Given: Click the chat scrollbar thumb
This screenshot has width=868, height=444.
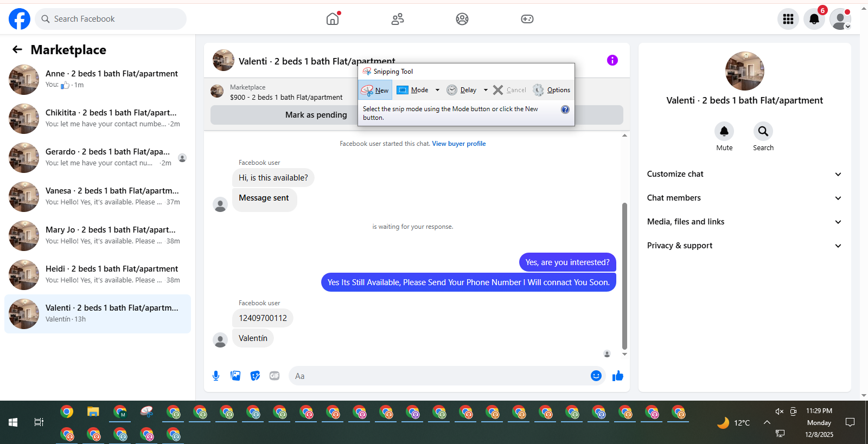Looking at the screenshot, I should (624, 276).
